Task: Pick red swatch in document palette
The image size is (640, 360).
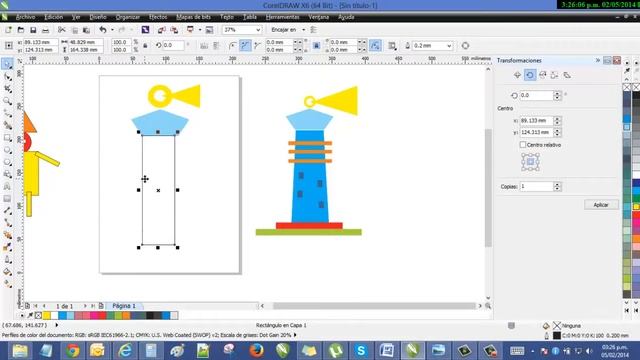Action: (102, 316)
